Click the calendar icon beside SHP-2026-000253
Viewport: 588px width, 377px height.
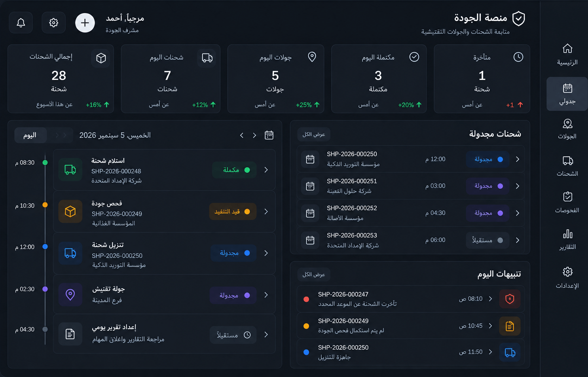310,240
